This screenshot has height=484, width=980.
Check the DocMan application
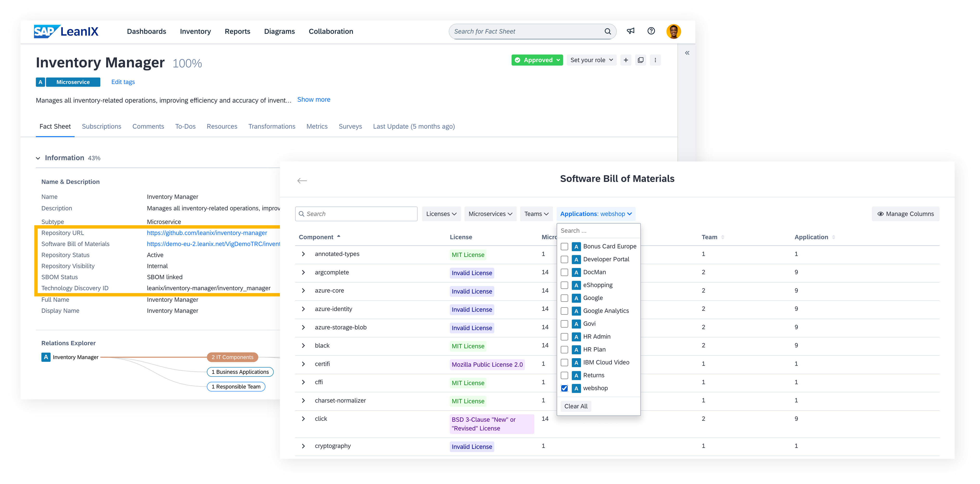click(565, 273)
